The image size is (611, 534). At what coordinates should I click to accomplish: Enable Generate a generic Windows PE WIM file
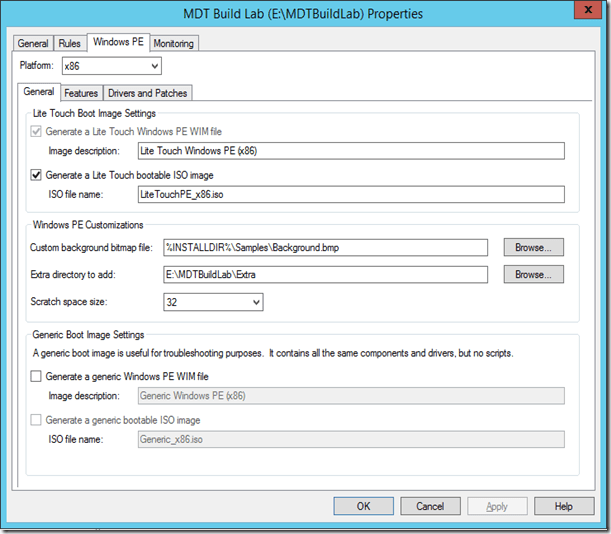tap(38, 376)
